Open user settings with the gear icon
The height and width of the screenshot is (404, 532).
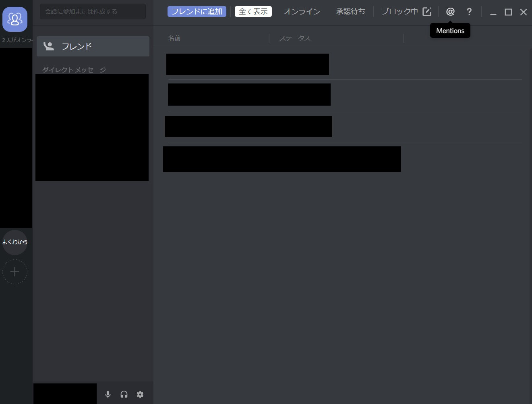click(140, 394)
